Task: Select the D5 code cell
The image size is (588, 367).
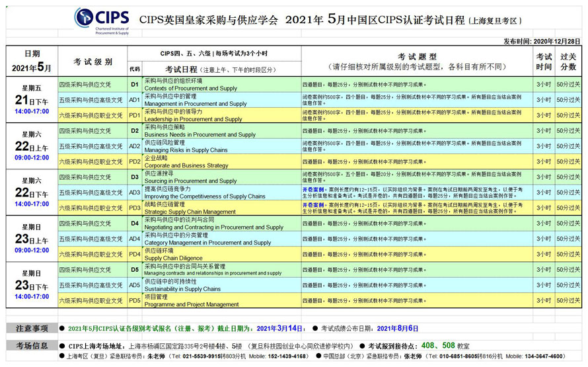Action: click(x=135, y=269)
